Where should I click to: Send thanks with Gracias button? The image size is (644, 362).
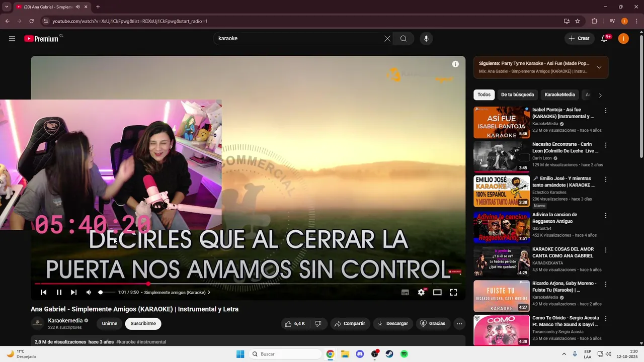(x=433, y=324)
